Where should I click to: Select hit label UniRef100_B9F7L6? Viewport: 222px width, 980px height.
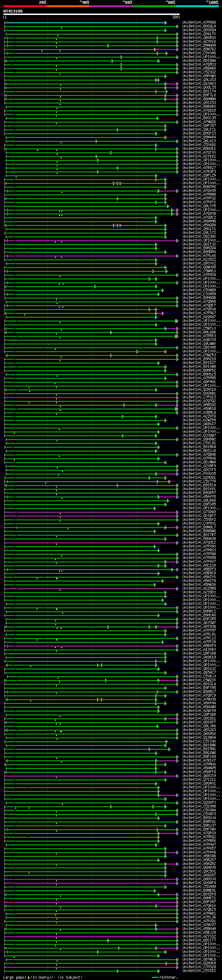pos(199,95)
